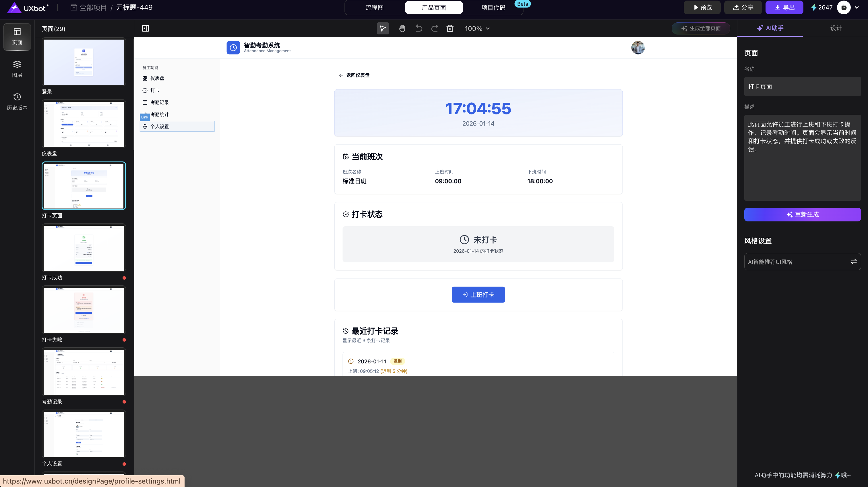Screen dimensions: 868x487
Task: Click the undo arrow icon
Action: coord(418,29)
